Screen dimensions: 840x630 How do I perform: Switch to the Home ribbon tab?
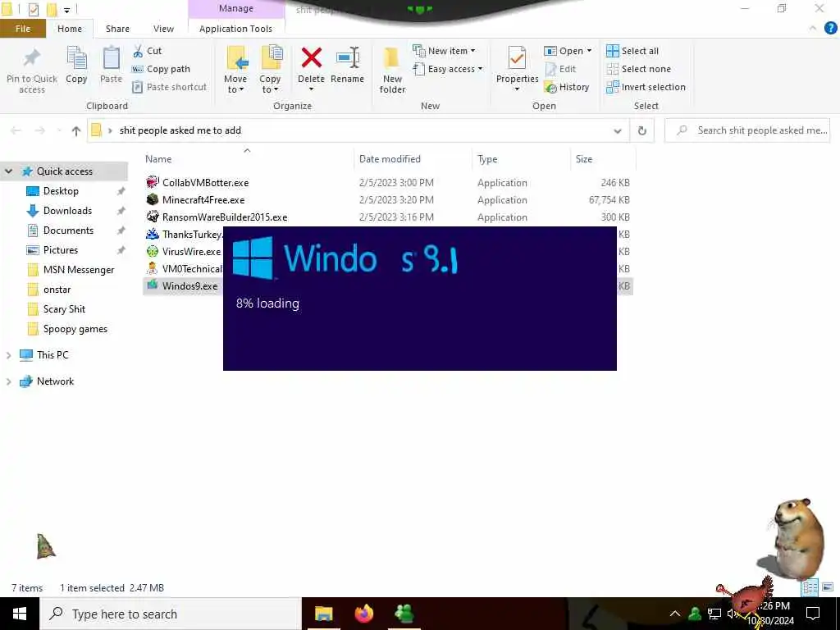pyautogui.click(x=70, y=29)
